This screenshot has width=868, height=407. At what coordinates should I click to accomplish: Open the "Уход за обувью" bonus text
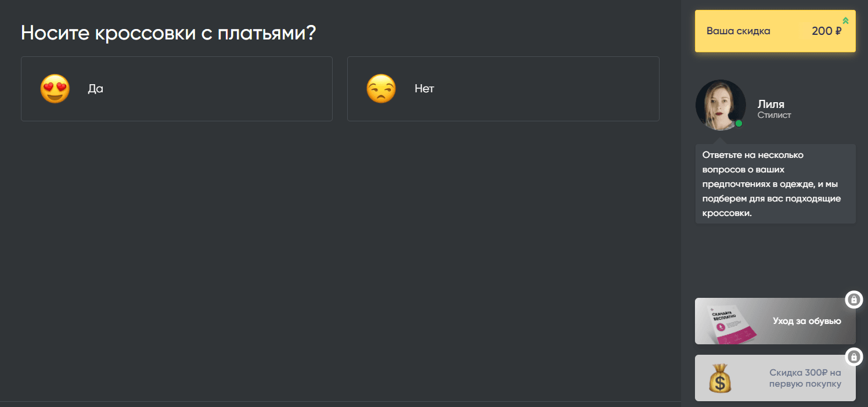pyautogui.click(x=806, y=321)
